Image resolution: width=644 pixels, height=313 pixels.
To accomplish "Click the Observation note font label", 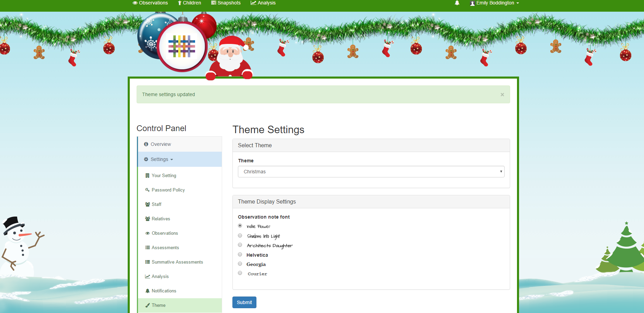I will click(x=264, y=217).
